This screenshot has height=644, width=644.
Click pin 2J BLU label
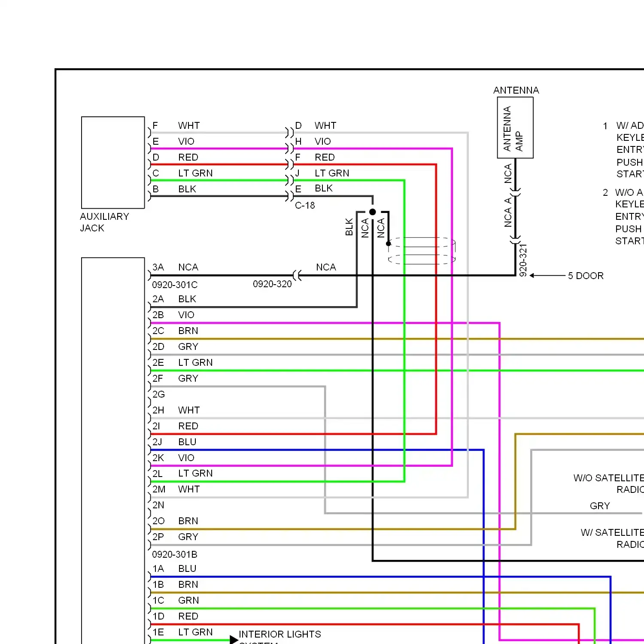pos(174,442)
